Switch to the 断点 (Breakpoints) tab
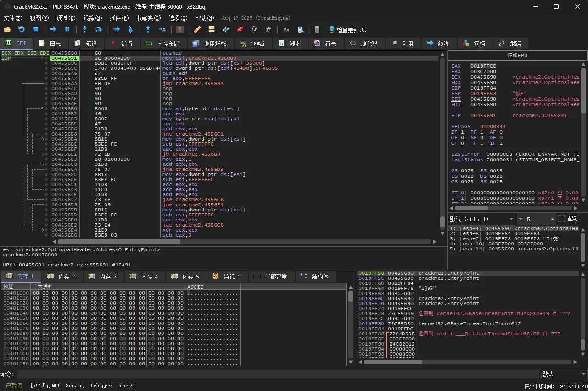 pyautogui.click(x=122, y=44)
